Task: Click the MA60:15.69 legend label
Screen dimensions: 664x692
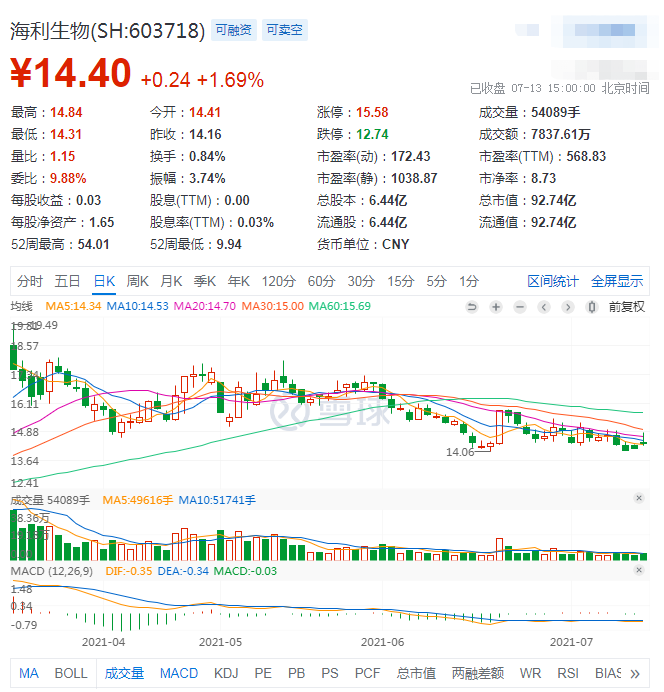Action: pyautogui.click(x=340, y=306)
